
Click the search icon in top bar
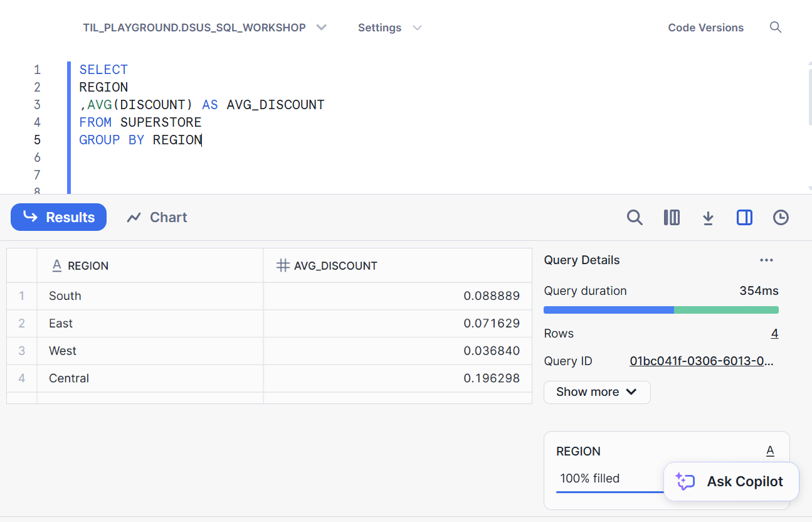pos(776,28)
